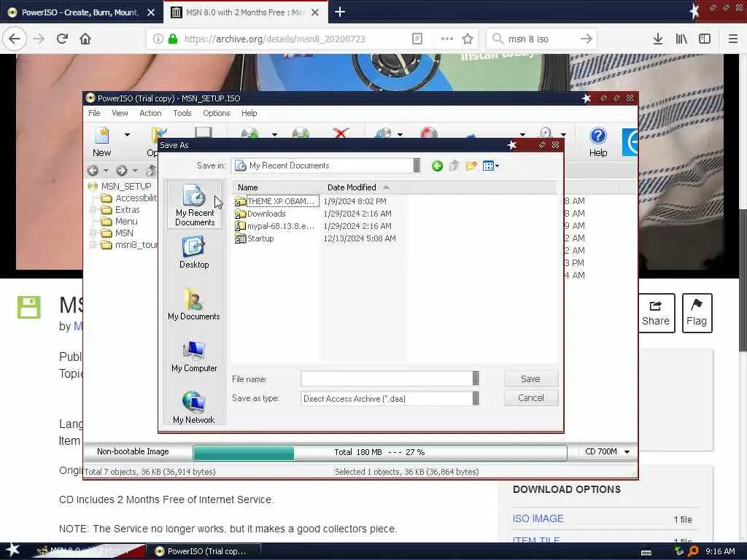Screen dimensions: 747x560
Task: Select the THEME XP OBAM... folder
Action: 276,201
